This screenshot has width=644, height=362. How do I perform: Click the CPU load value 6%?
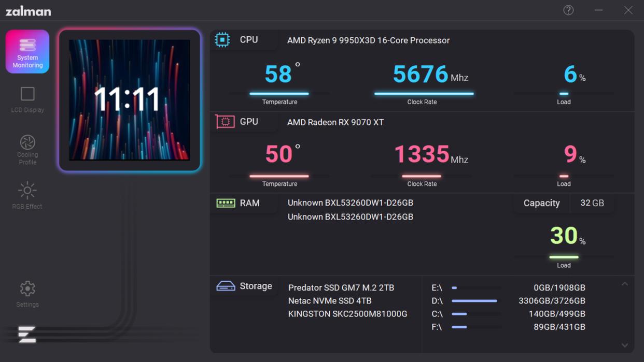[x=575, y=74]
